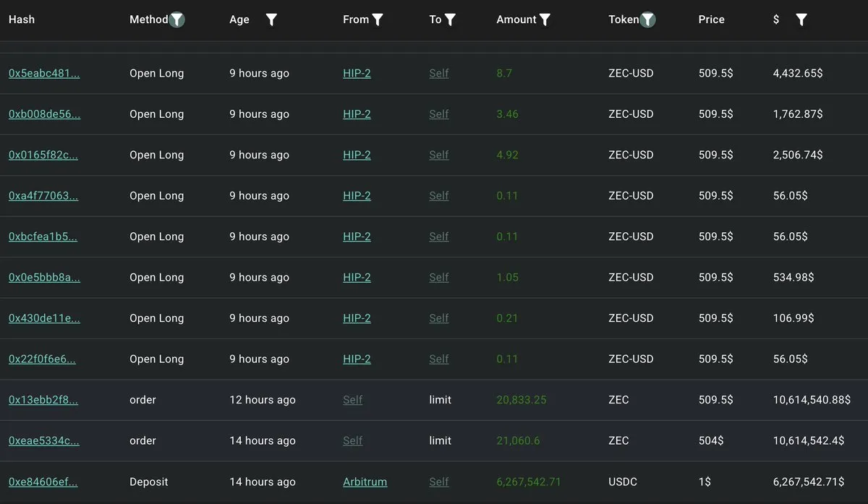The width and height of the screenshot is (868, 504).
Task: Filter by the dollar value column
Action: 801,20
